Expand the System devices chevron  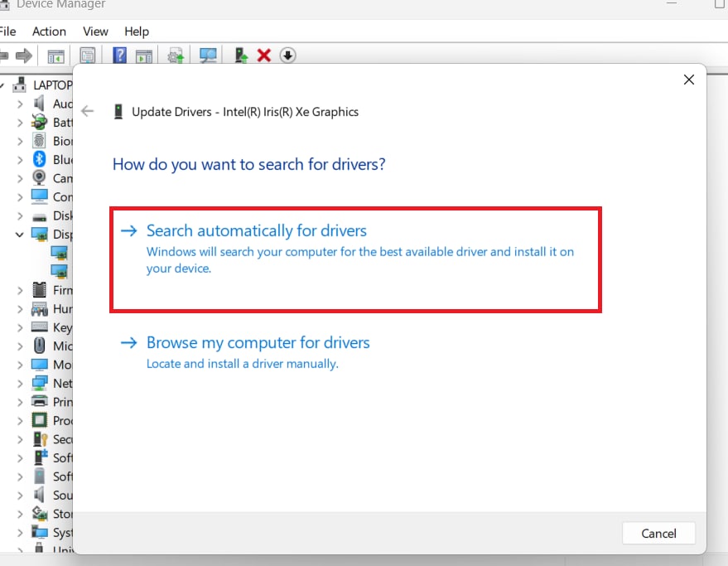[x=20, y=533]
